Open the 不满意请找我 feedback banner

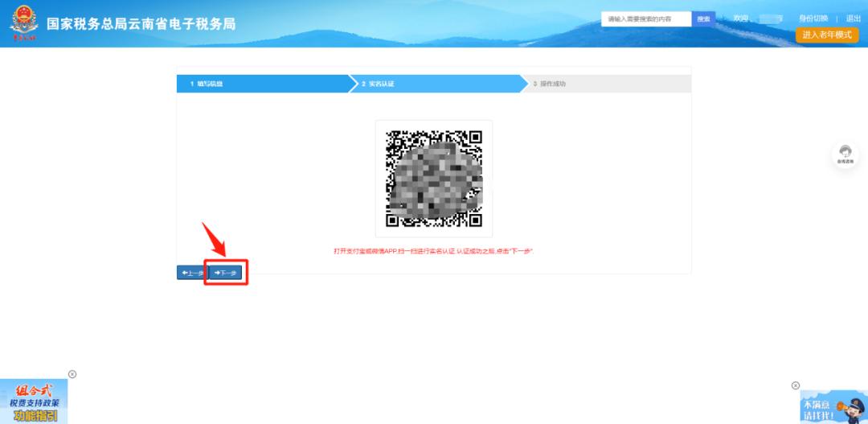(x=833, y=407)
